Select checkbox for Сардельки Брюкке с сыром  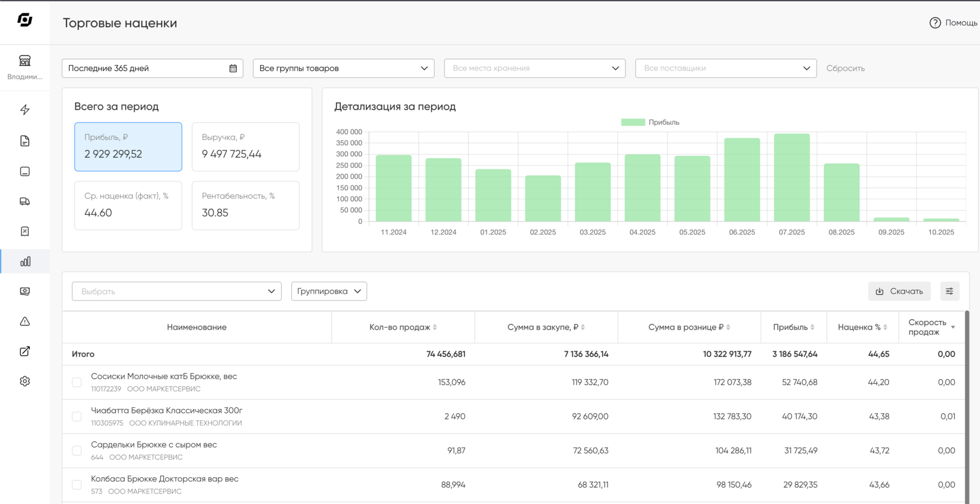(77, 451)
